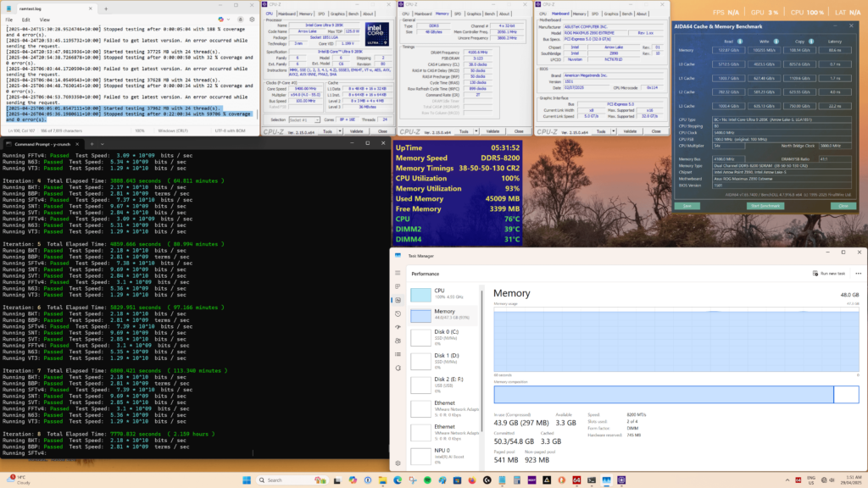Open Processes page icon in Task Manager
Screen dimensions: 868x488
click(398, 286)
